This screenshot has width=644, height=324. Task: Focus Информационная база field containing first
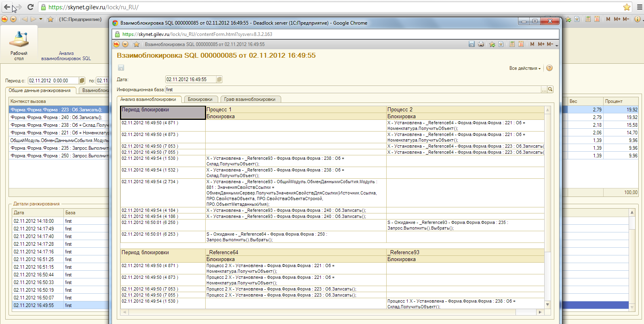coord(353,90)
